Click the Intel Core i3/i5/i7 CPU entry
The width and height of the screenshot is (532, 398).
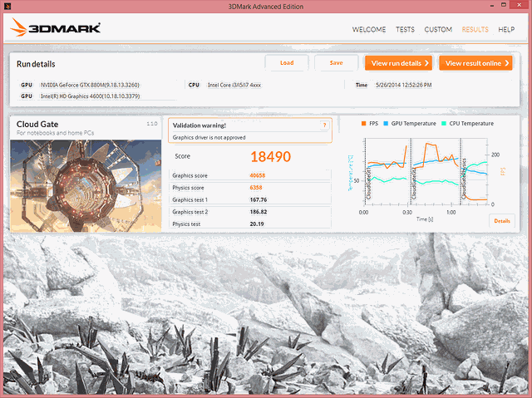(234, 85)
